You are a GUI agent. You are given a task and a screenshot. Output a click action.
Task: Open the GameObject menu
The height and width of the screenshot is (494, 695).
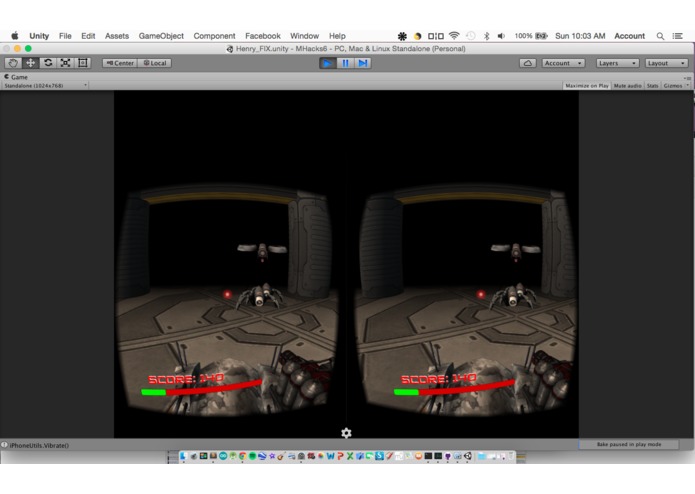tap(161, 36)
